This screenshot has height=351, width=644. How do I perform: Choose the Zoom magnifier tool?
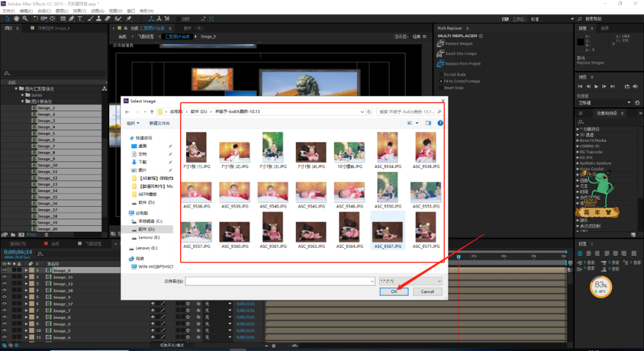(x=25, y=18)
